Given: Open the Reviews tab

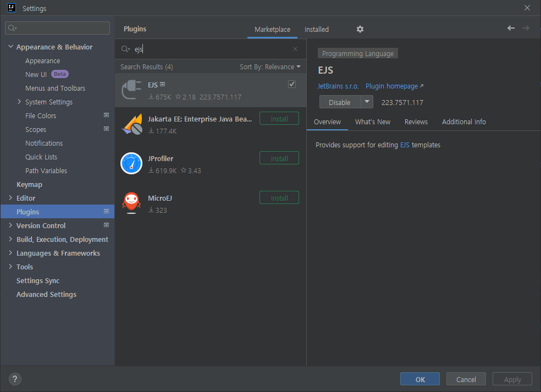Looking at the screenshot, I should (416, 122).
